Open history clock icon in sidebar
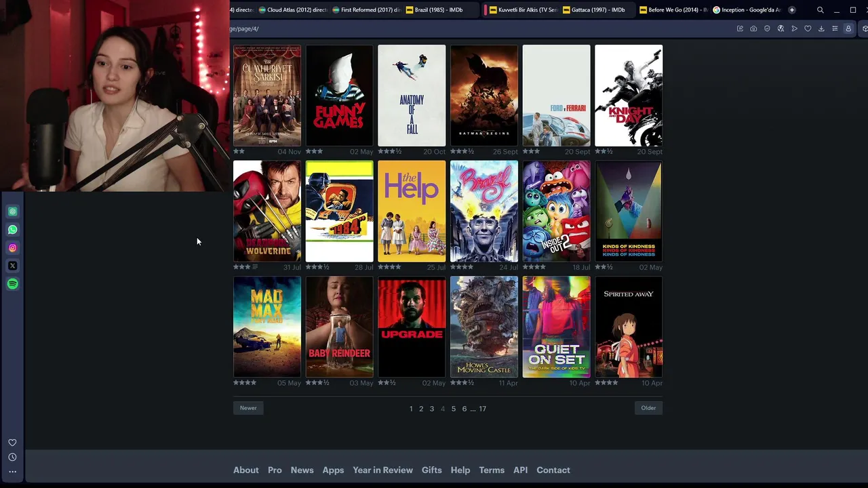 tap(12, 457)
